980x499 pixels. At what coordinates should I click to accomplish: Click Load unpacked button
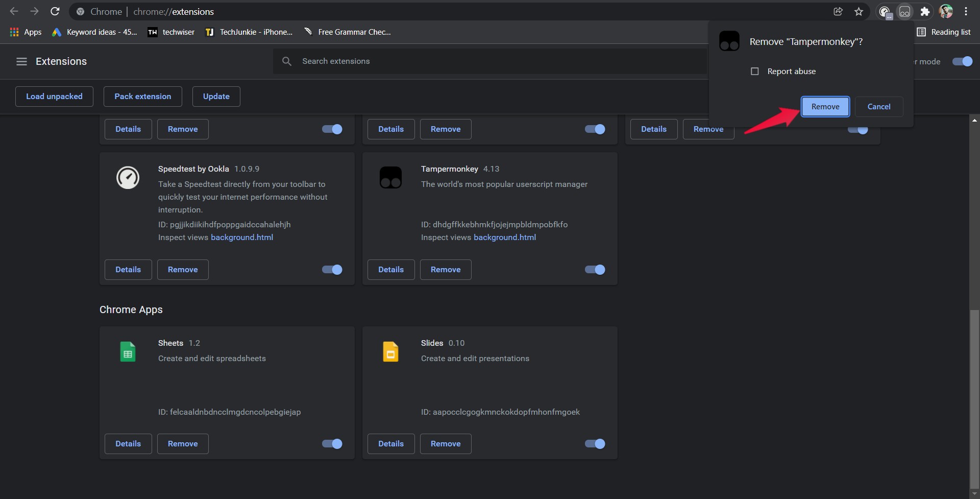pyautogui.click(x=54, y=97)
